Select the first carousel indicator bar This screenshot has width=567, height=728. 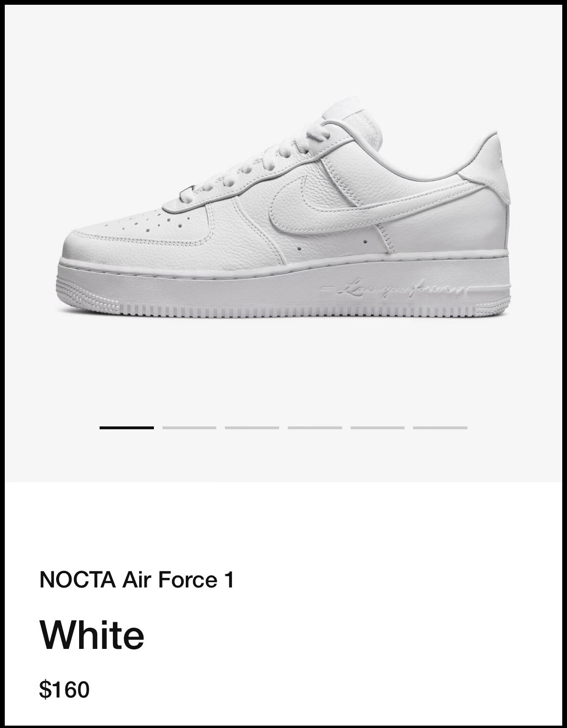coord(127,428)
